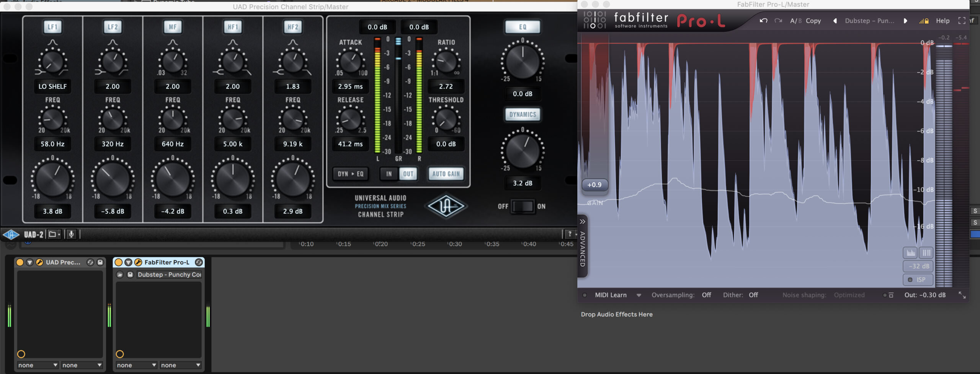Click the -32 dB meter scale button
This screenshot has height=374, width=980.
(919, 266)
